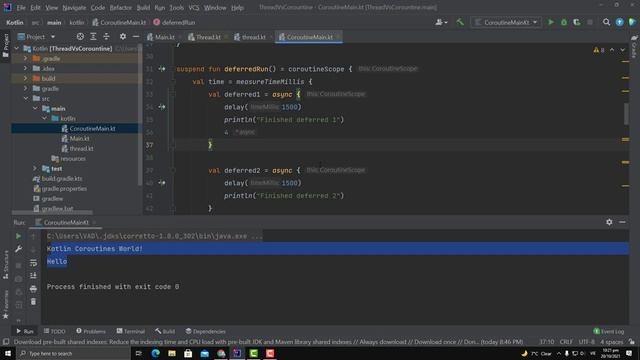
Task: Open the Build tool window
Action: [x=165, y=331]
